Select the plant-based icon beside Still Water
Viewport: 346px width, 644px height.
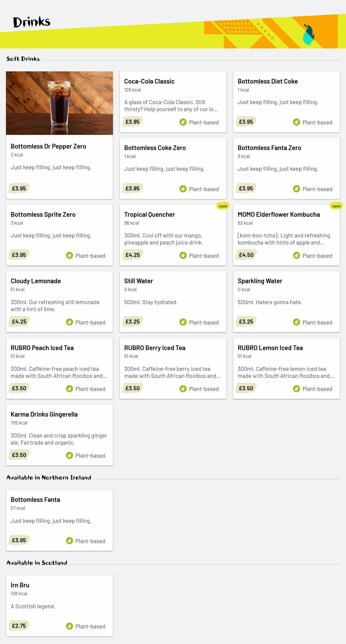[x=183, y=322]
